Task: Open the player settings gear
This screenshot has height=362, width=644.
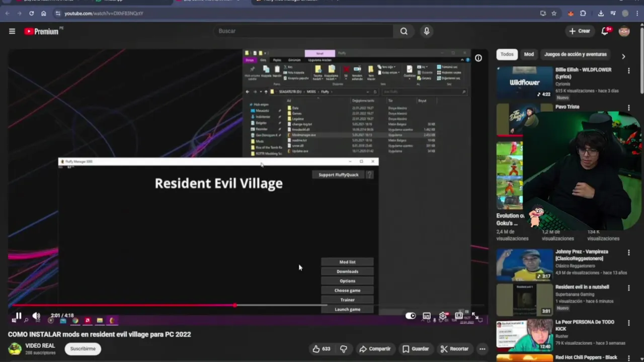Action: coord(443,316)
